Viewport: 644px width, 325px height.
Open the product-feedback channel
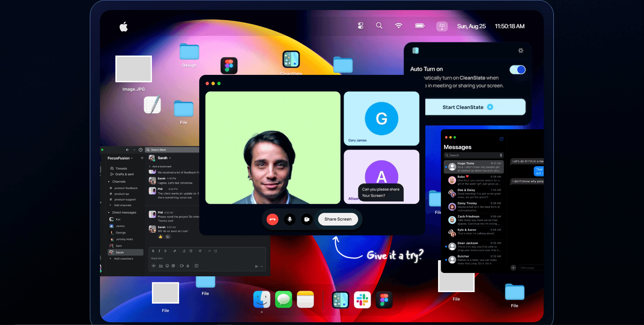tap(124, 188)
